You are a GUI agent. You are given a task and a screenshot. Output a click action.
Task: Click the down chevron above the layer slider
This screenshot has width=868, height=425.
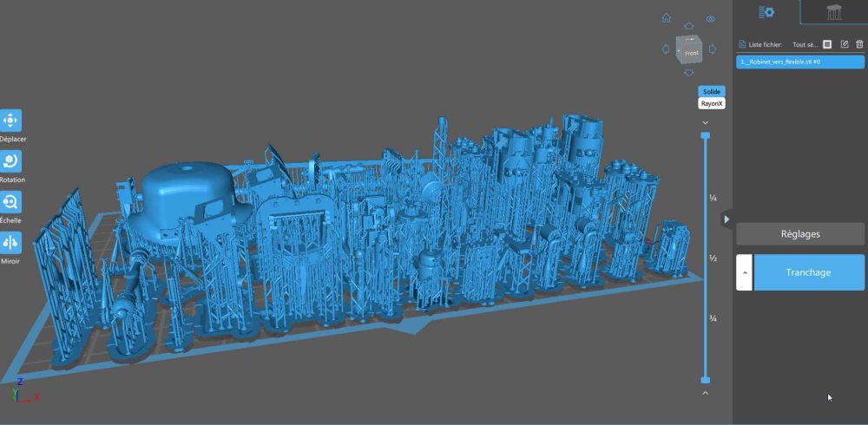pyautogui.click(x=705, y=122)
